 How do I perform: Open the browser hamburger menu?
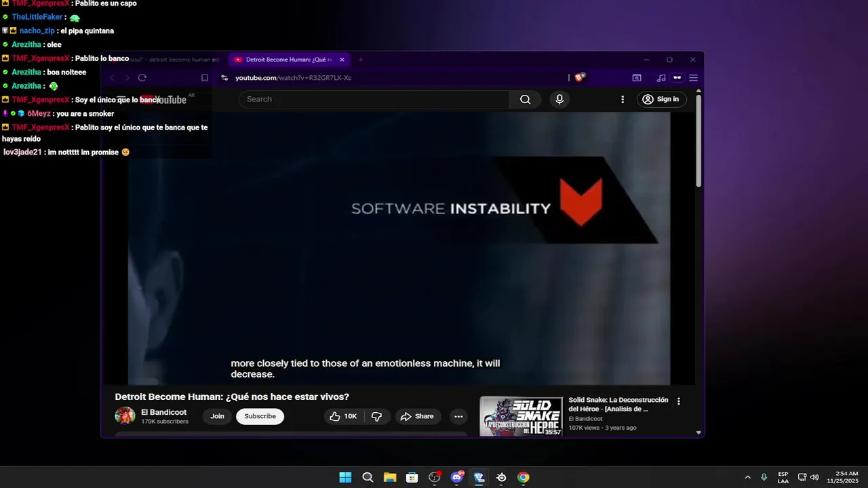pos(693,78)
